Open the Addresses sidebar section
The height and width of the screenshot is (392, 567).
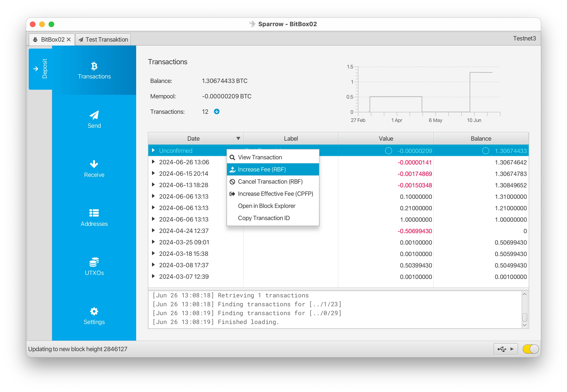[94, 218]
